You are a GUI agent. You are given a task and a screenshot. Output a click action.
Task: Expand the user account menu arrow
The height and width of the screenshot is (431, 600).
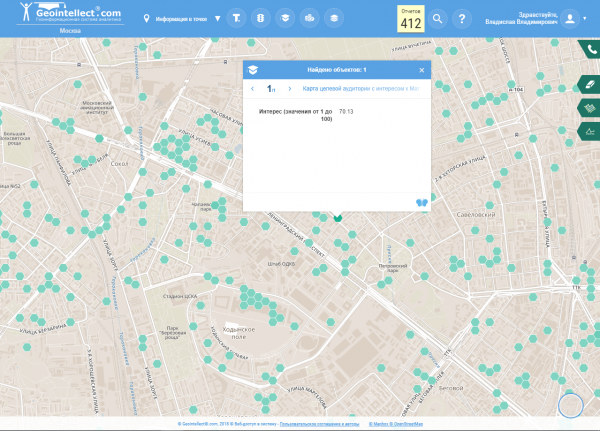tap(585, 18)
